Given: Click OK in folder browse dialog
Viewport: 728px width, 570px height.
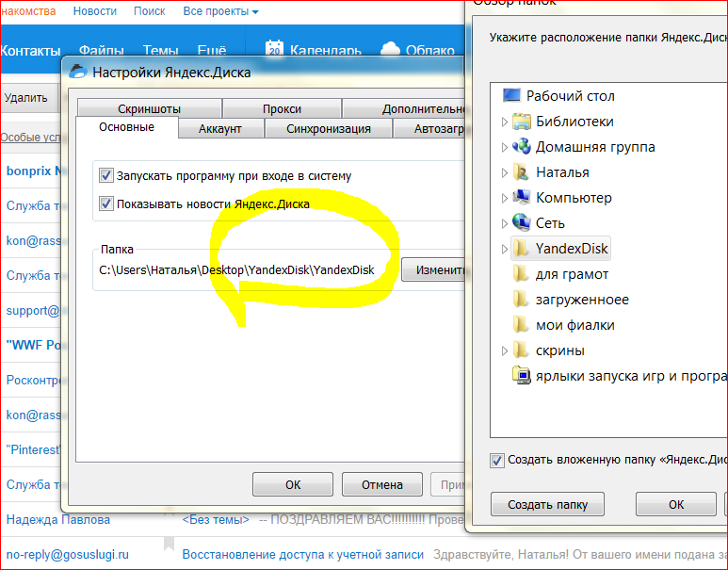Looking at the screenshot, I should pyautogui.click(x=676, y=504).
